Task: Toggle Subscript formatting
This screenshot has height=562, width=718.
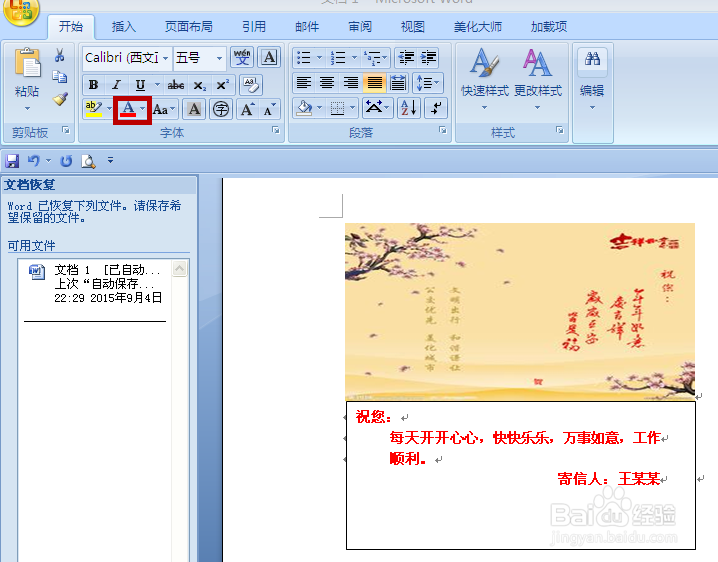Action: pyautogui.click(x=200, y=85)
